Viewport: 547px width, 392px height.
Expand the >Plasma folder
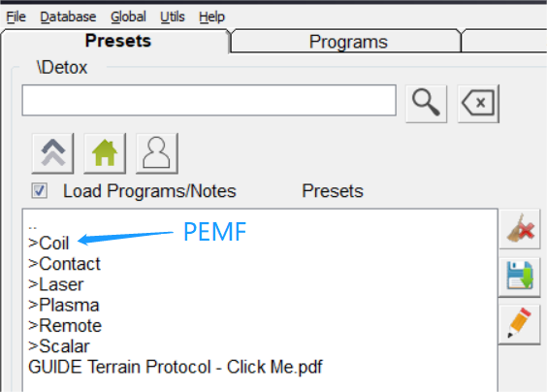(x=64, y=305)
